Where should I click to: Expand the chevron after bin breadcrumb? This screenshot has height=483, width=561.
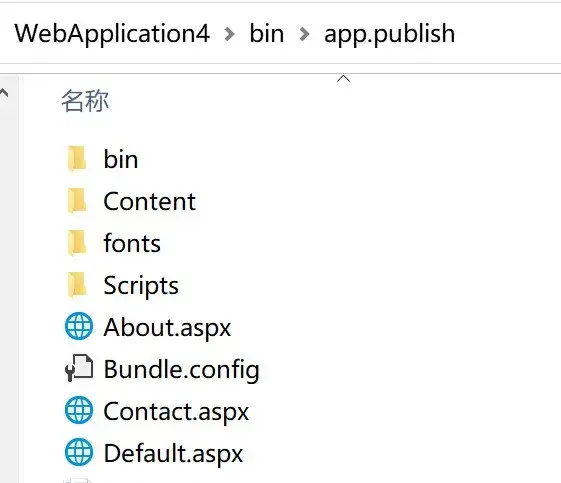304,34
